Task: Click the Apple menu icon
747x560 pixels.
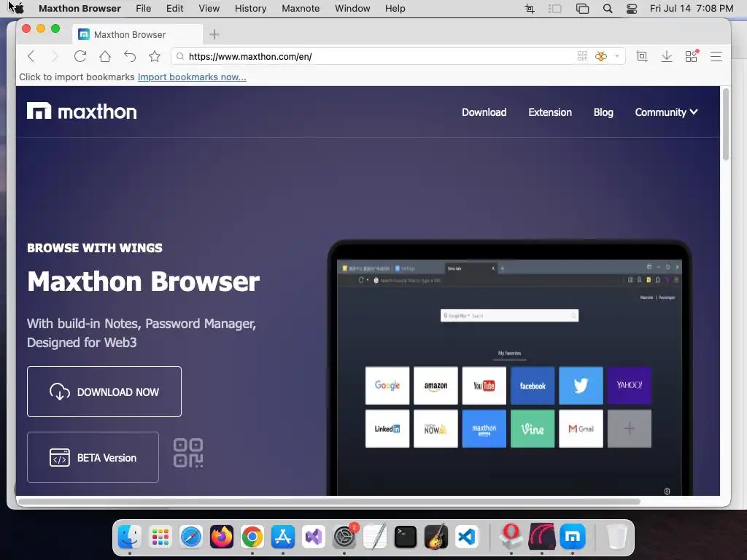Action: [19, 9]
